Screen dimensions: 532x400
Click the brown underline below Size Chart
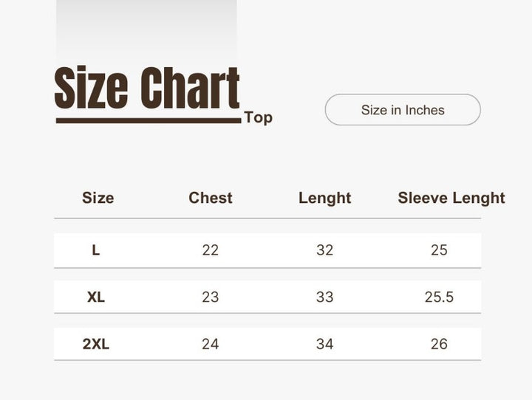(148, 120)
